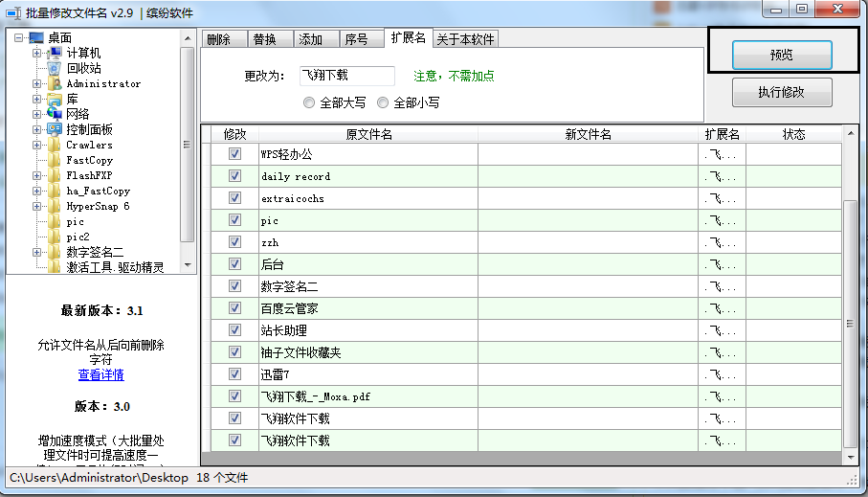The height and width of the screenshot is (497, 868).
Task: Click the 新文件名 column header
Action: (x=588, y=134)
